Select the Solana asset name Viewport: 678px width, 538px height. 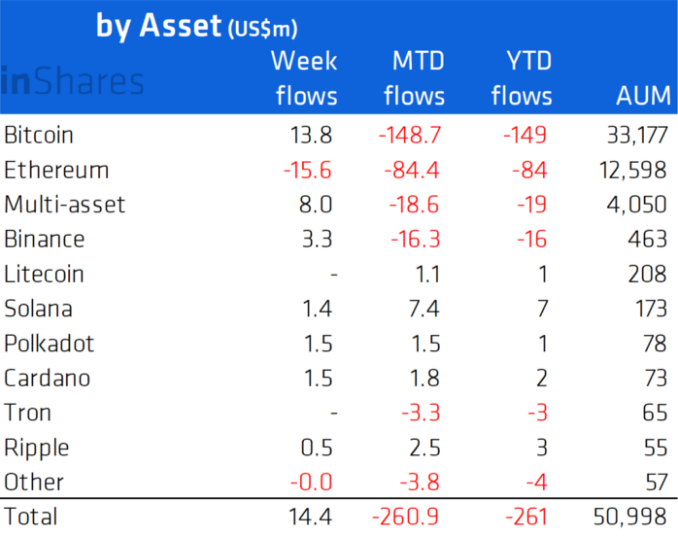(39, 309)
